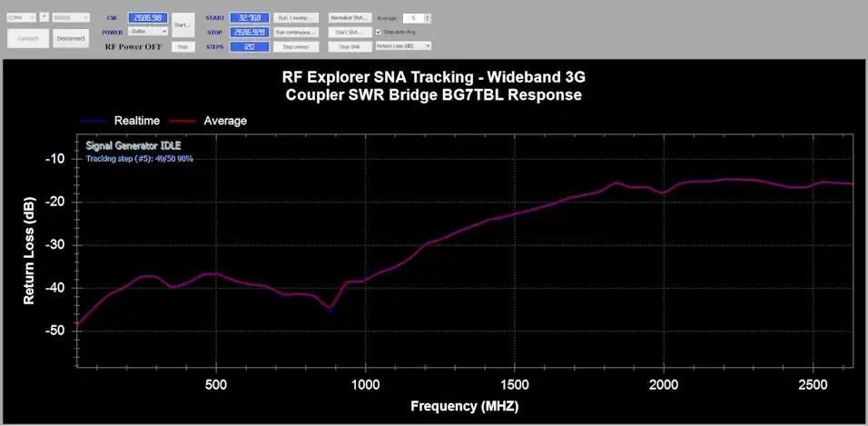Open the COM port dropdown
The image size is (868, 426).
(22, 17)
